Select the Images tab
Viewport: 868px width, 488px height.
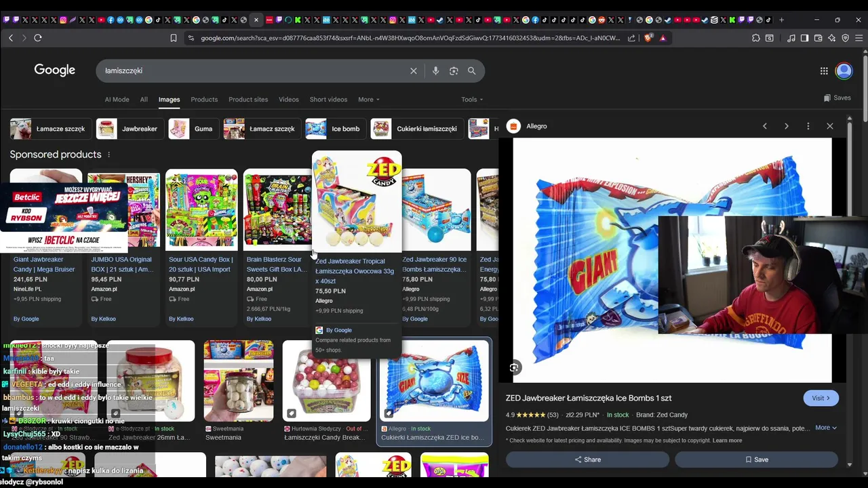click(169, 100)
